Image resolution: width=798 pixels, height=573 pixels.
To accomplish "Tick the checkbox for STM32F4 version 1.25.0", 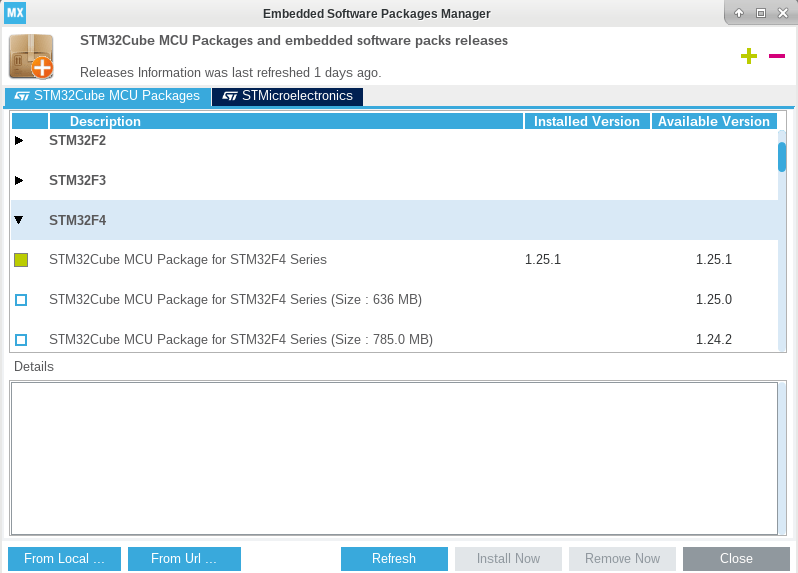I will [x=21, y=300].
